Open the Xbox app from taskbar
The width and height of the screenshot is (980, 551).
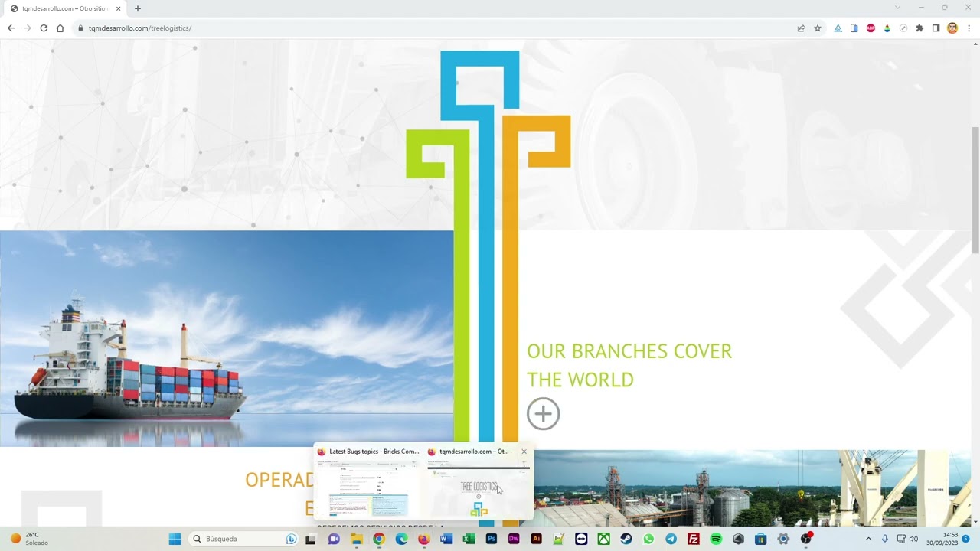point(603,539)
